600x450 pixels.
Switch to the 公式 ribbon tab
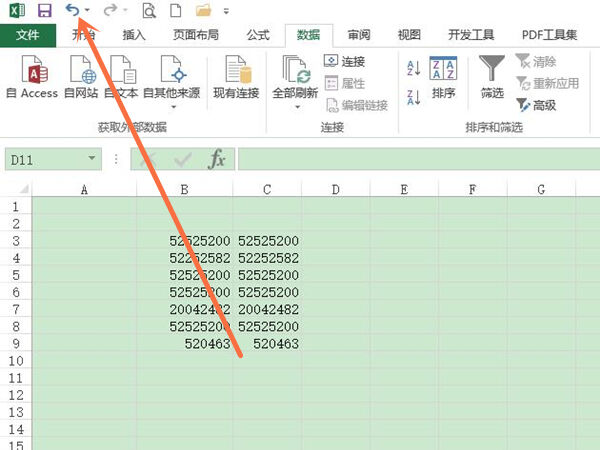(x=258, y=35)
